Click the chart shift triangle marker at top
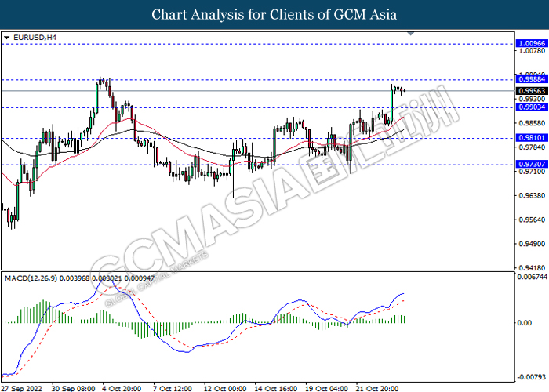Image resolution: width=549 pixels, height=392 pixels. click(411, 34)
